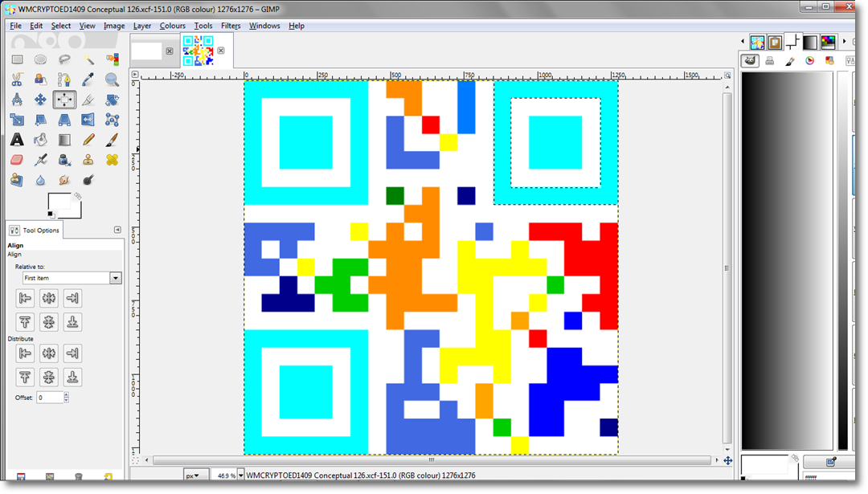Align target to vertical middle
868x494 pixels.
(x=49, y=322)
